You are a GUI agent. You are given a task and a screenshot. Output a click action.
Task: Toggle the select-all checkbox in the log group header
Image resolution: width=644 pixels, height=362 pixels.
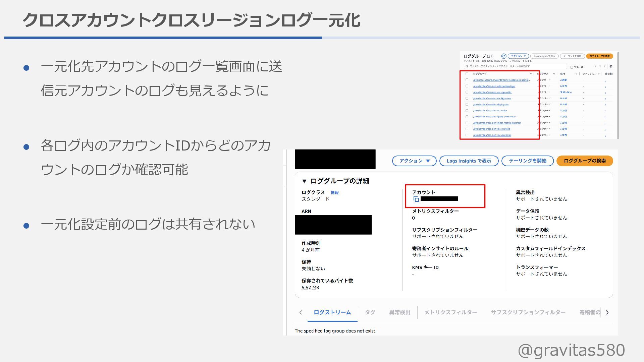click(467, 74)
